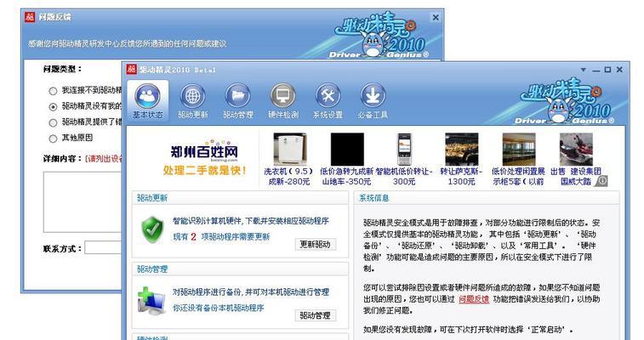
Task: Click the 联系方式 input field
Action: point(103,247)
